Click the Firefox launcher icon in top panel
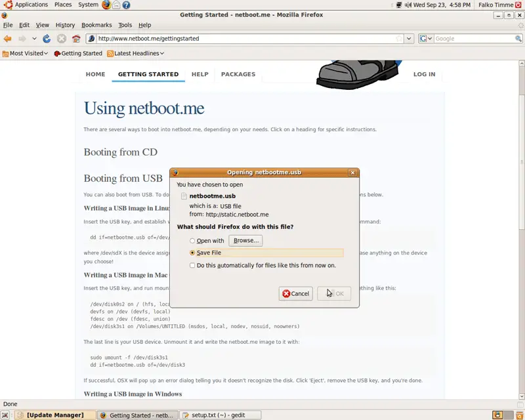Viewport: 525px width, 420px height. pyautogui.click(x=106, y=5)
